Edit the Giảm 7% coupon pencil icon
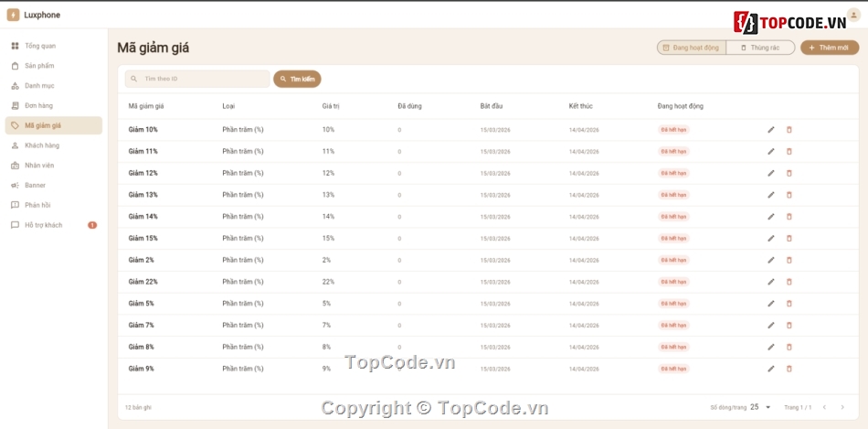Screen dimensions: 868x429 click(771, 326)
